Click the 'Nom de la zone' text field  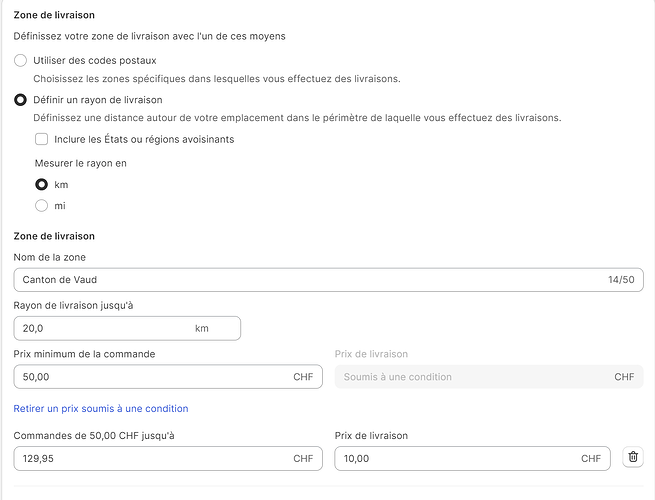(x=300, y=280)
